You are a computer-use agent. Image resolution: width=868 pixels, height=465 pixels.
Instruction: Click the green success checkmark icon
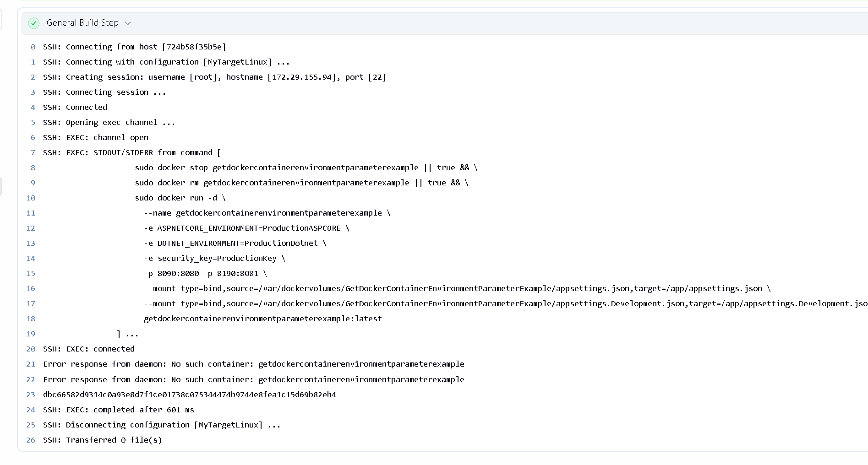34,23
